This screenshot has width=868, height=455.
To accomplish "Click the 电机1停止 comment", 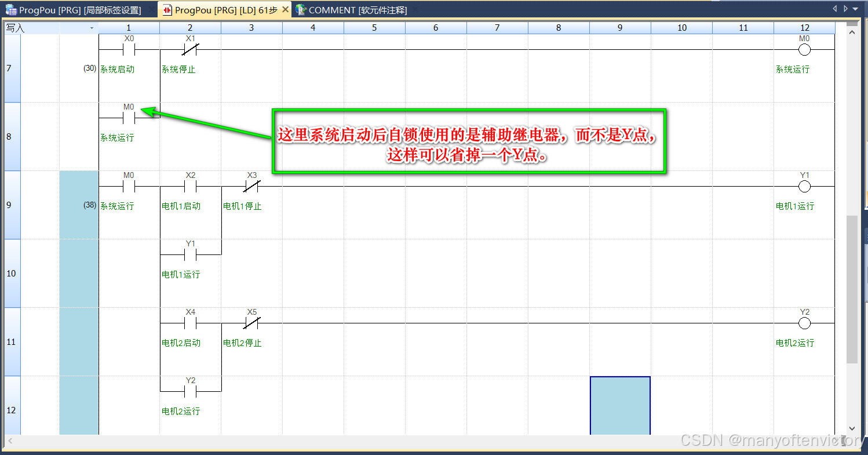I will click(242, 206).
